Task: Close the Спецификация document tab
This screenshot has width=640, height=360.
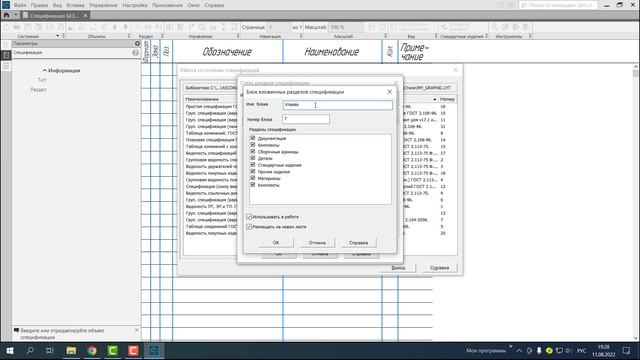Action: (85, 16)
